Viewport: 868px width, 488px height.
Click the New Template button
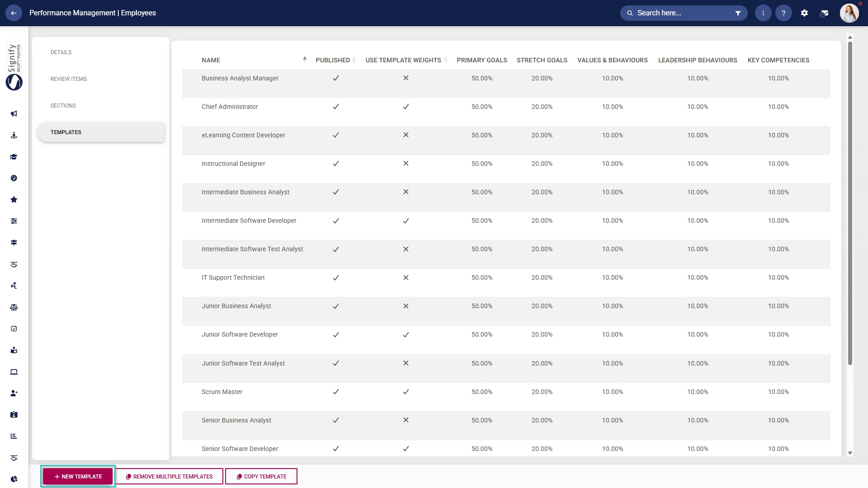(x=78, y=477)
